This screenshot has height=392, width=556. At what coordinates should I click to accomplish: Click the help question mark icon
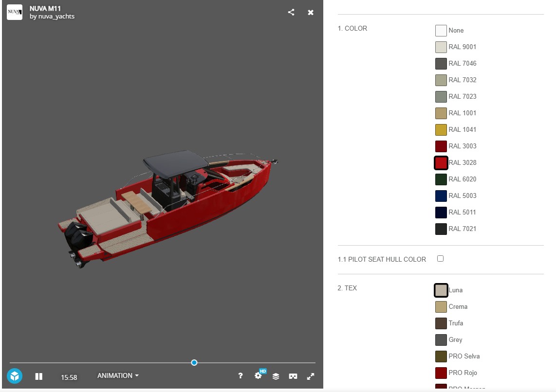(241, 375)
